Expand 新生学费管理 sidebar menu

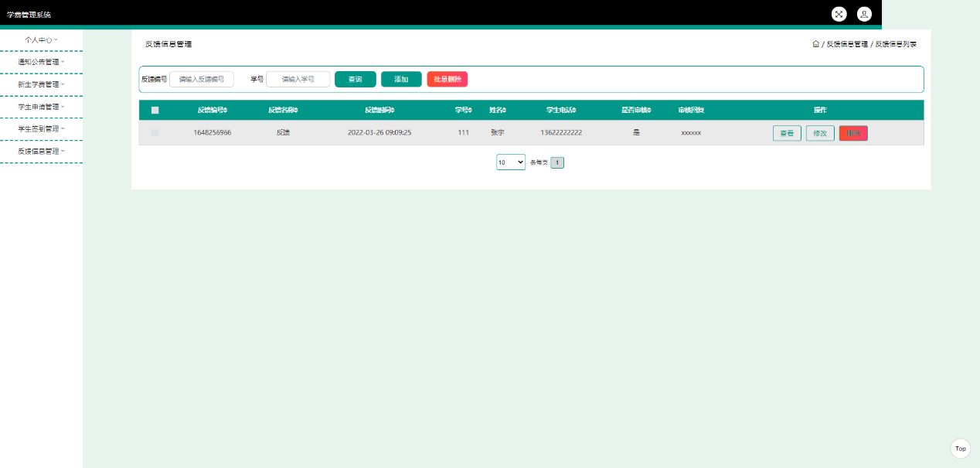(x=41, y=84)
